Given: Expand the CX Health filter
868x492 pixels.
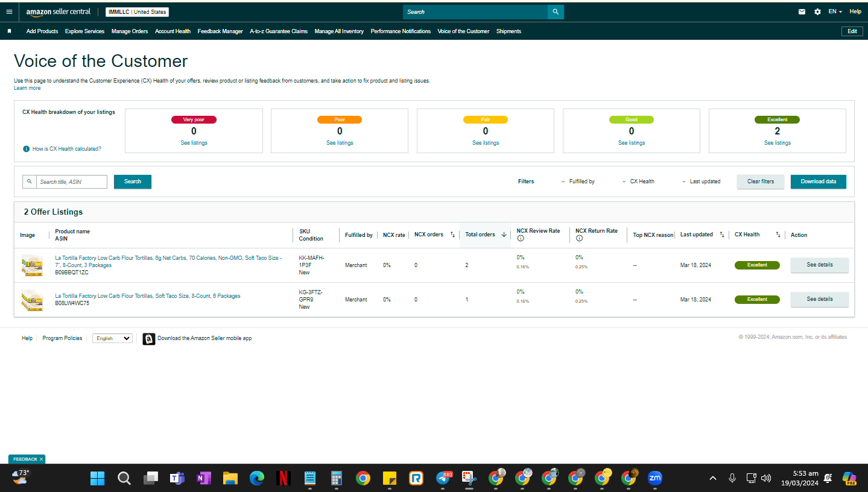Looking at the screenshot, I should click(x=638, y=181).
